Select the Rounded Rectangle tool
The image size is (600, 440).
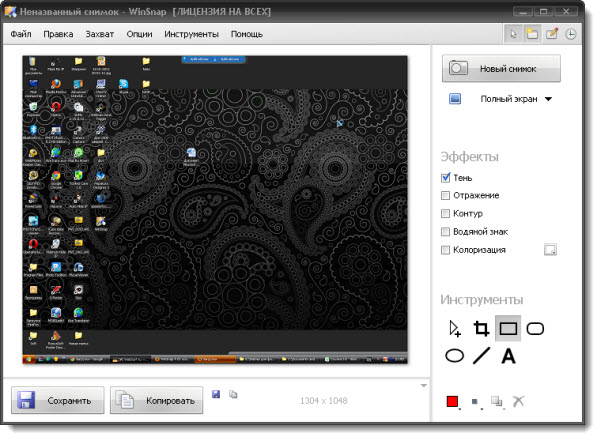pos(535,328)
